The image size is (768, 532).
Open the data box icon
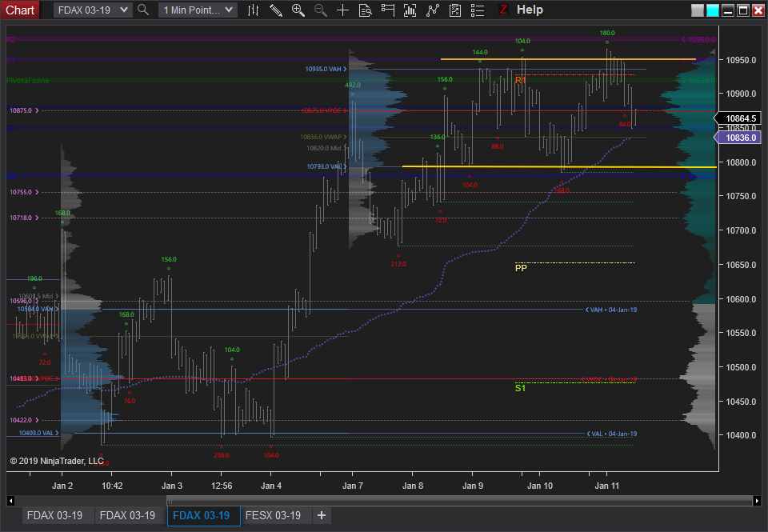(x=366, y=10)
